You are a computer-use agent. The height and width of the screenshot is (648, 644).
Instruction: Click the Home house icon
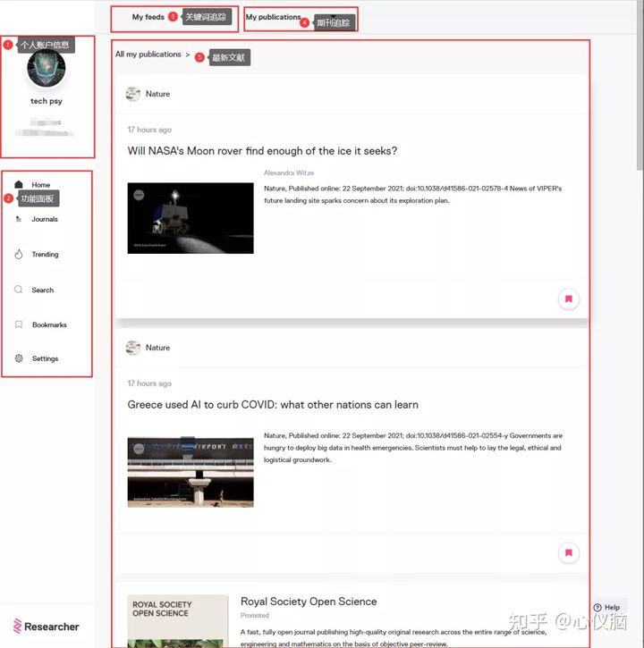pos(19,184)
